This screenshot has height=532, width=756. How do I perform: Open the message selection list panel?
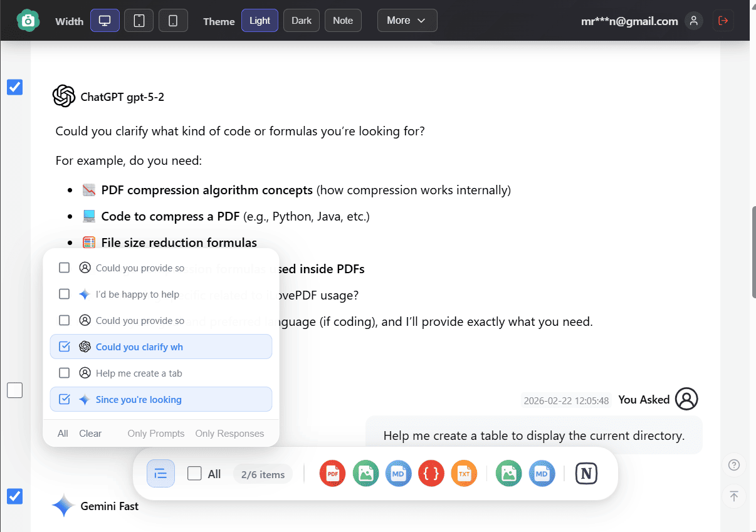point(160,473)
